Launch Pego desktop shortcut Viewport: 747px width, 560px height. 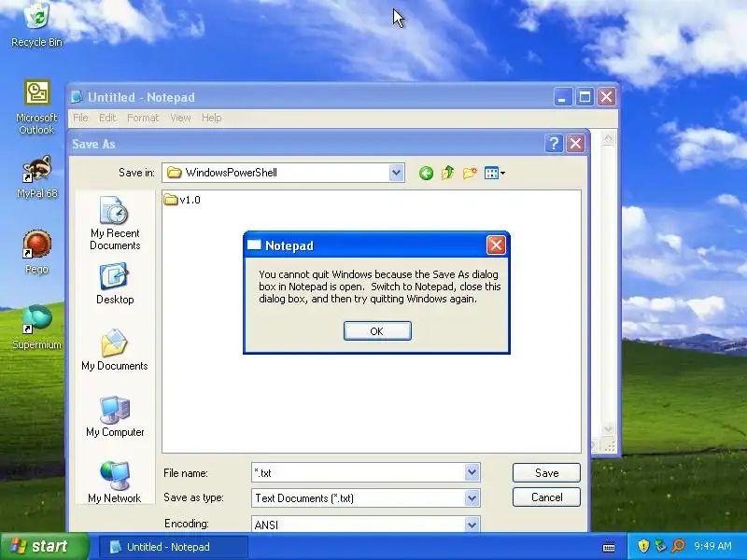36,252
